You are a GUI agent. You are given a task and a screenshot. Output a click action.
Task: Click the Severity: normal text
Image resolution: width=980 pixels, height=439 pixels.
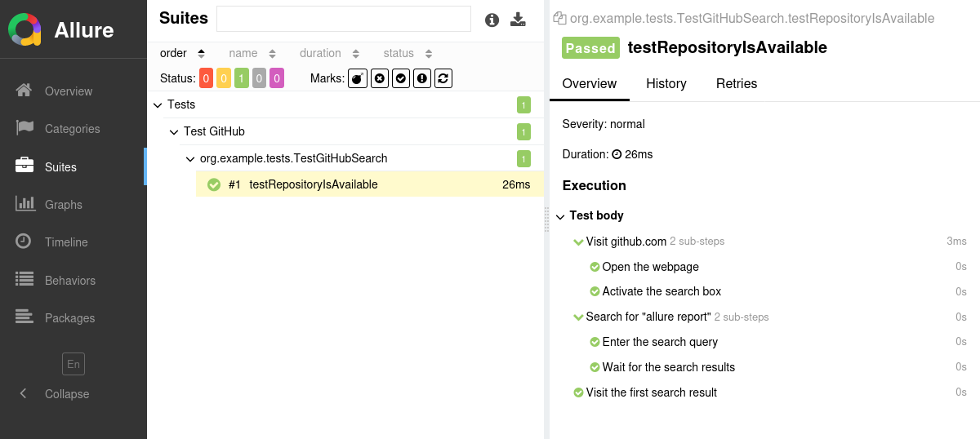pos(604,124)
